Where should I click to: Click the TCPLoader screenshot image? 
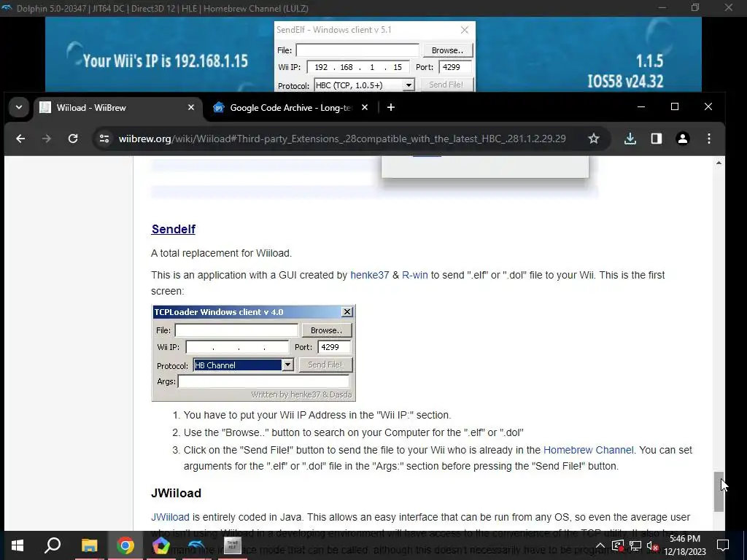pyautogui.click(x=253, y=353)
